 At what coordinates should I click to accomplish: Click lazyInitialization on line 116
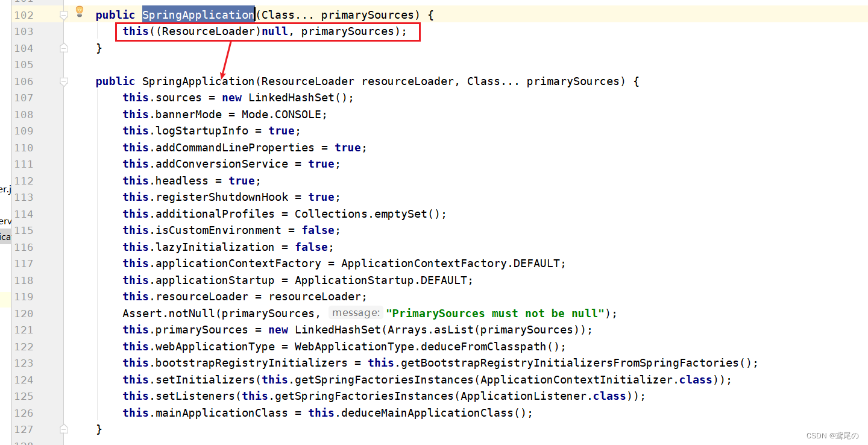click(215, 247)
